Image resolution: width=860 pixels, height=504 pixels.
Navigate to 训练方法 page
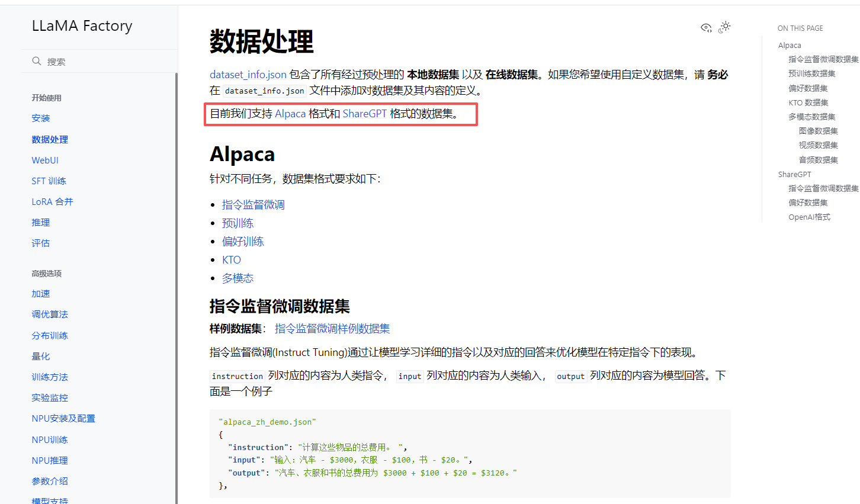click(50, 377)
